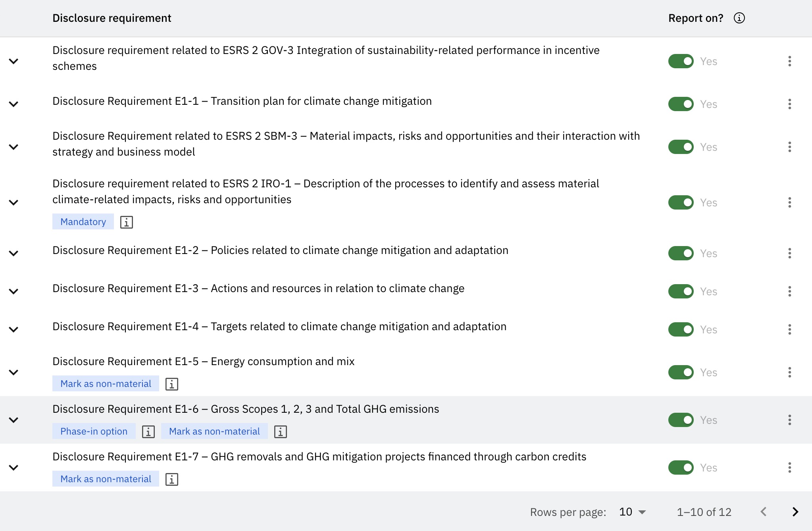812x531 pixels.
Task: Click Mark as non-material on E1-7 row
Action: (x=106, y=479)
